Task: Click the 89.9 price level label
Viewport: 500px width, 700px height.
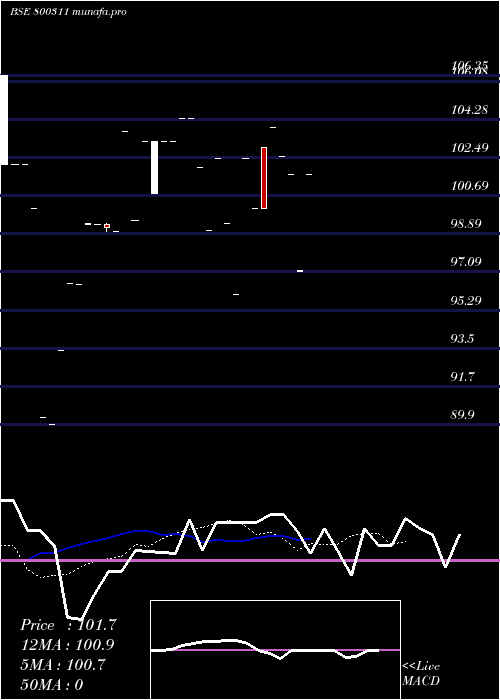Action: coord(462,415)
